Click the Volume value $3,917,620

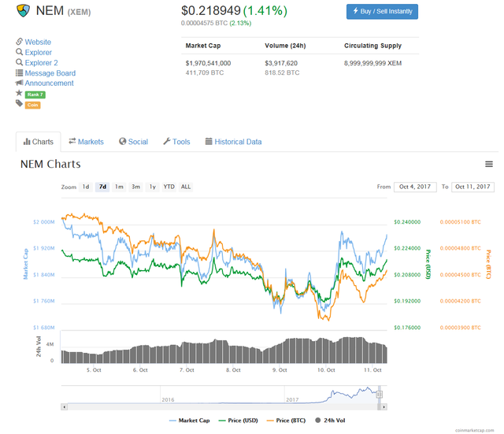(x=281, y=63)
